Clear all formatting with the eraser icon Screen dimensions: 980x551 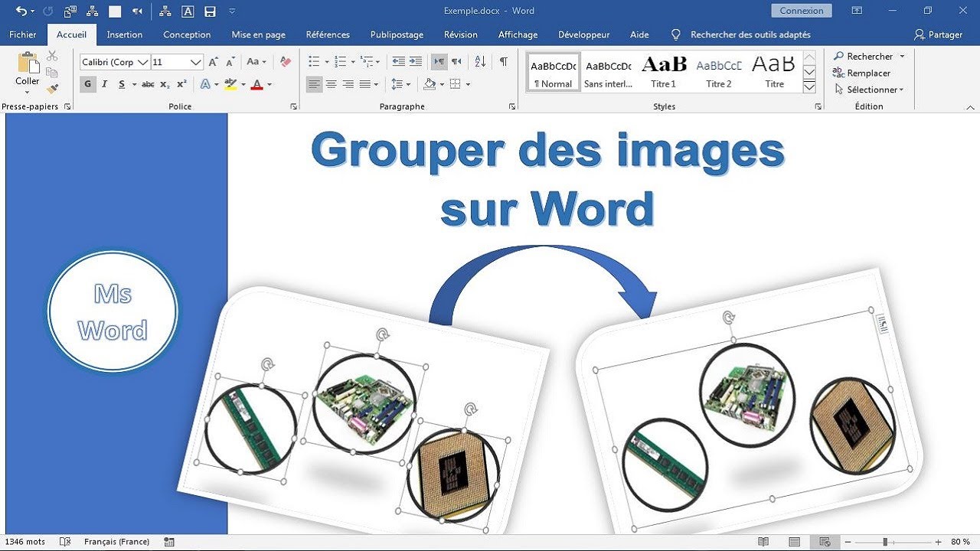(x=286, y=62)
